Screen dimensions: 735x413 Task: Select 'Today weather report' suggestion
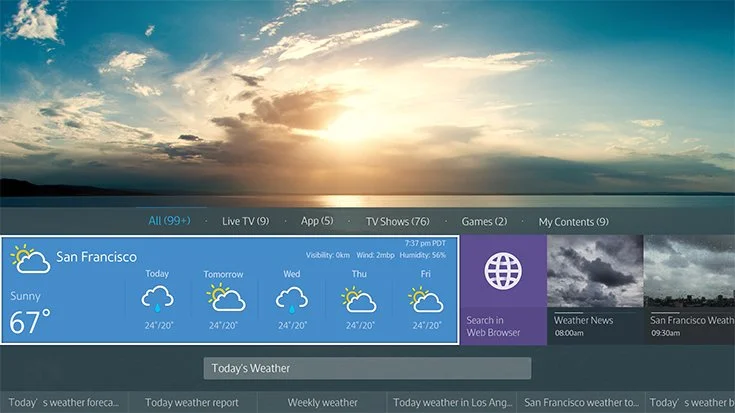(x=192, y=403)
